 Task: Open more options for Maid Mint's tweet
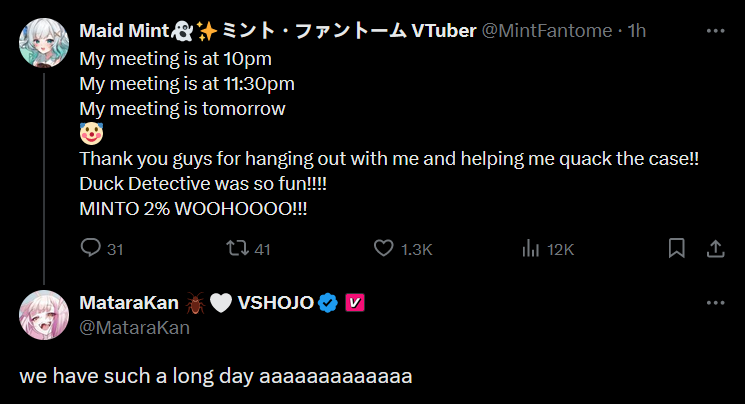click(715, 30)
